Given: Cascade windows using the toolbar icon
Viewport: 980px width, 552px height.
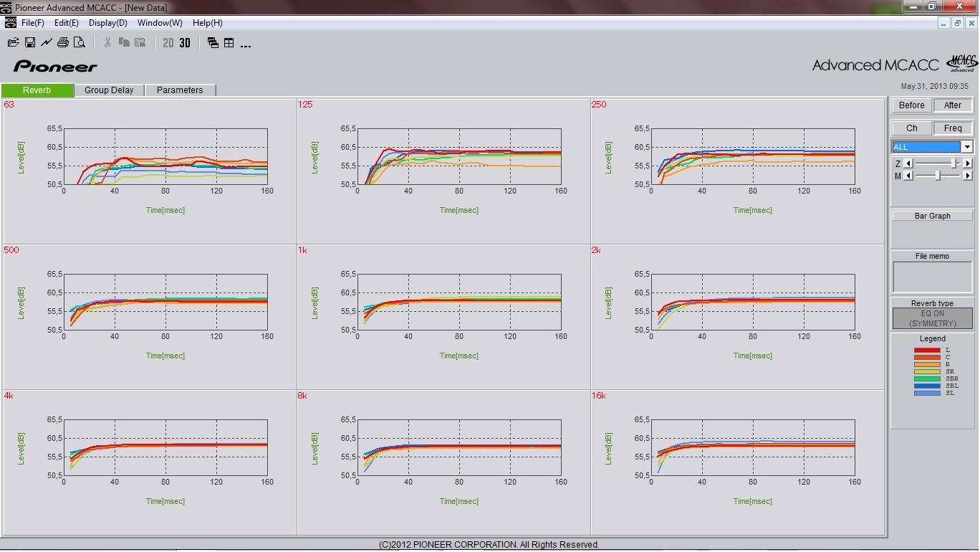Looking at the screenshot, I should 213,43.
